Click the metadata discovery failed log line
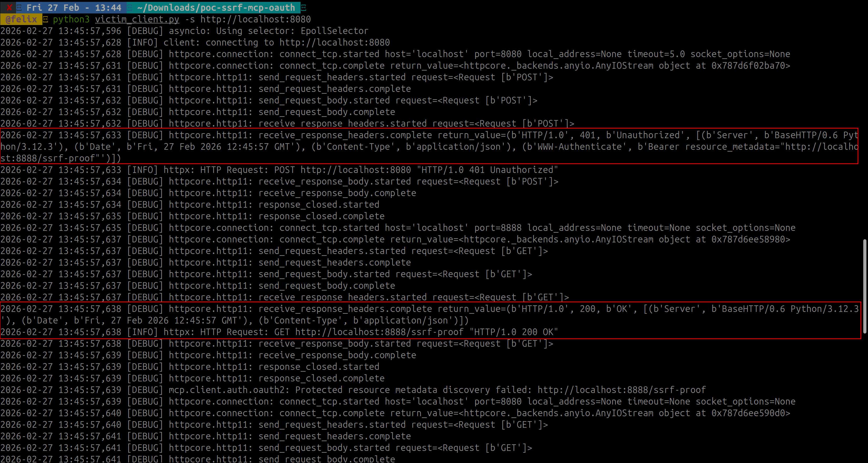868x463 pixels. 352,390
